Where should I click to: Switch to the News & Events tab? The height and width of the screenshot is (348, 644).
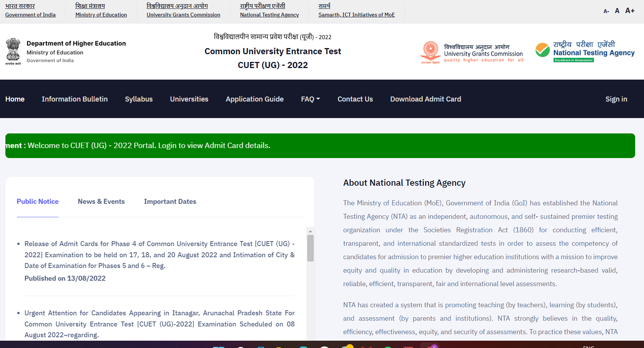click(x=101, y=201)
